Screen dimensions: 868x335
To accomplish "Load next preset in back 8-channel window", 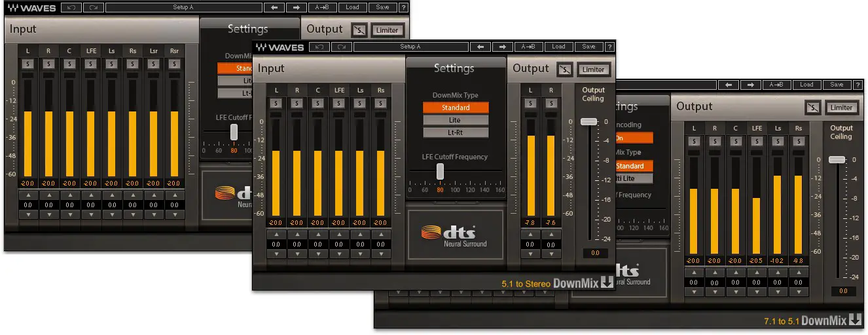I will (x=296, y=7).
